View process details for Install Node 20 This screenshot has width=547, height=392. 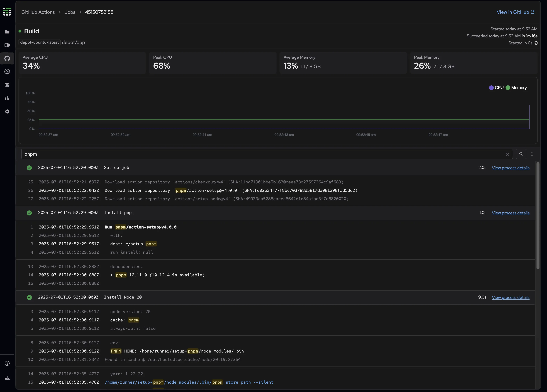510,297
